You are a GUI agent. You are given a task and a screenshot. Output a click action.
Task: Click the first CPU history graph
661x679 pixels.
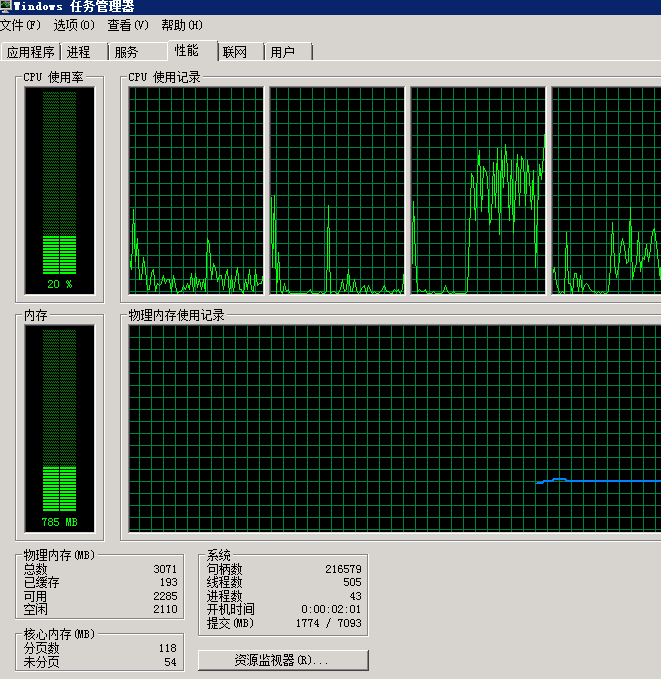pos(196,191)
